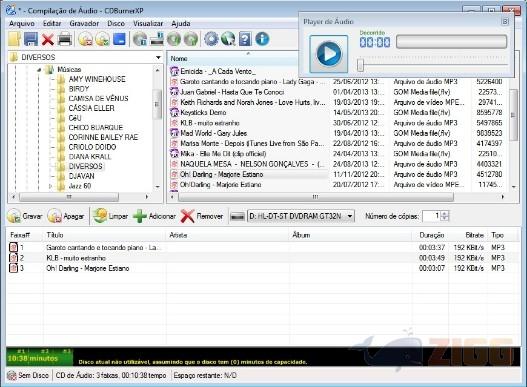Image resolution: width=527 pixels, height=387 pixels.
Task: Select file Juan Gabriel - Hasta Que Te Conoci
Action: [232, 92]
